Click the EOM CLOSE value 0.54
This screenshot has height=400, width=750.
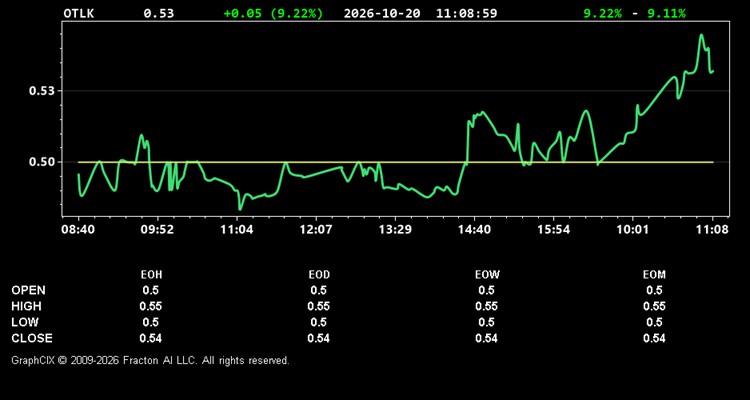654,338
